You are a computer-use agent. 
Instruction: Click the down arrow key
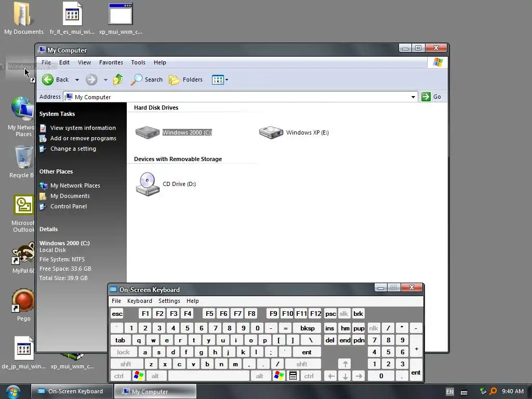(345, 376)
